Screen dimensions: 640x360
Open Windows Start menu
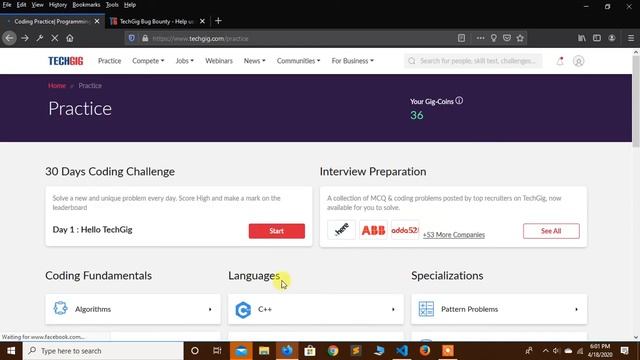click(x=11, y=351)
